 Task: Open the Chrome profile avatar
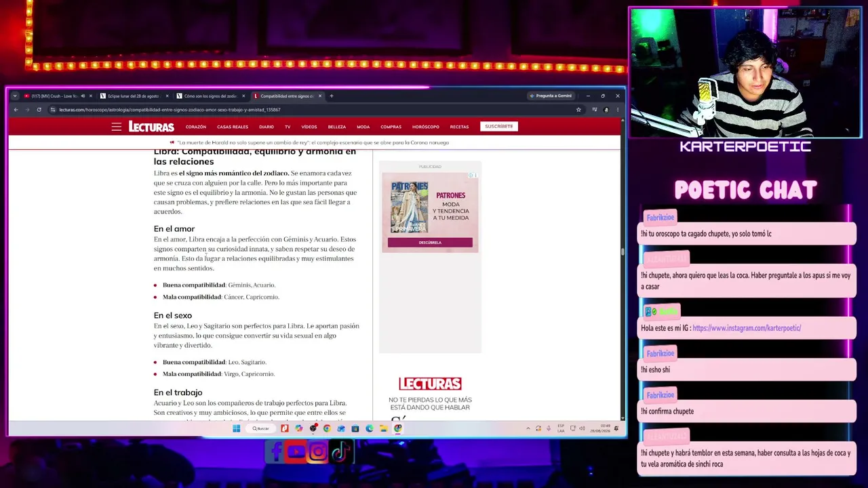click(x=606, y=110)
